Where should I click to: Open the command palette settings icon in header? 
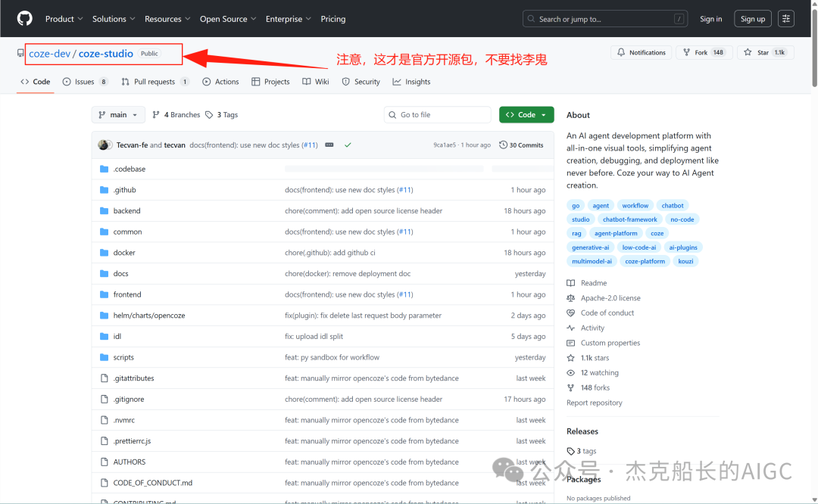(x=785, y=19)
